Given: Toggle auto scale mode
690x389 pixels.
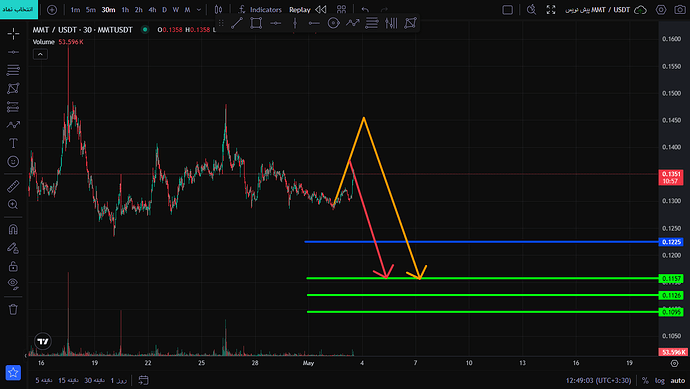Looking at the screenshot, I should [x=678, y=380].
